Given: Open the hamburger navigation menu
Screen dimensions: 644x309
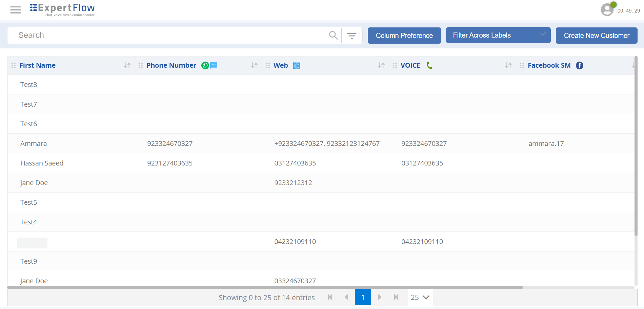Looking at the screenshot, I should 16,10.
